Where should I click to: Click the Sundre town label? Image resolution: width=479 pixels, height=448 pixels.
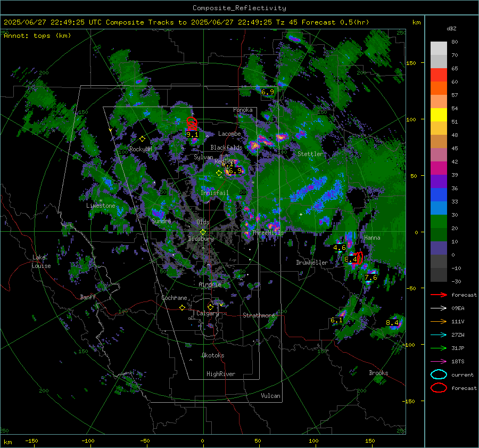pos(162,221)
